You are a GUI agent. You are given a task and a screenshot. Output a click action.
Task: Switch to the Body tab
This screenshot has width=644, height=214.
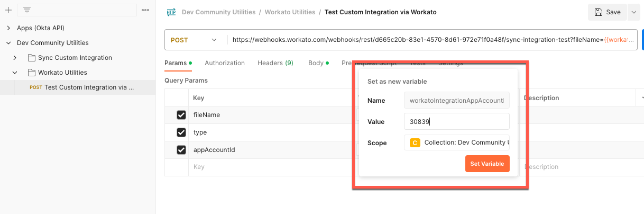tap(318, 63)
